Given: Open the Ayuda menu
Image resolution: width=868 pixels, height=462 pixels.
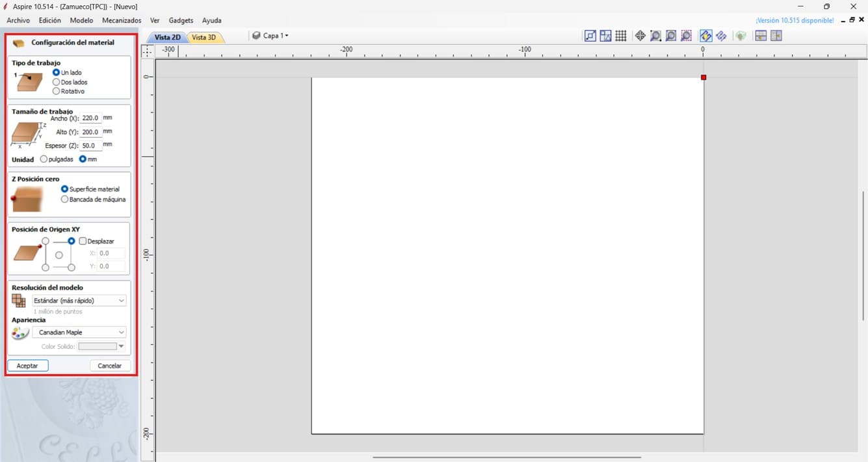Looking at the screenshot, I should click(x=212, y=21).
